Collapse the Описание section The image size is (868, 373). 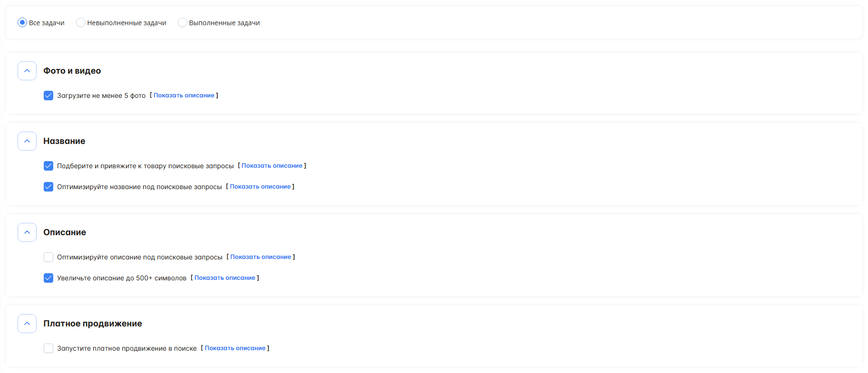pyautogui.click(x=27, y=232)
